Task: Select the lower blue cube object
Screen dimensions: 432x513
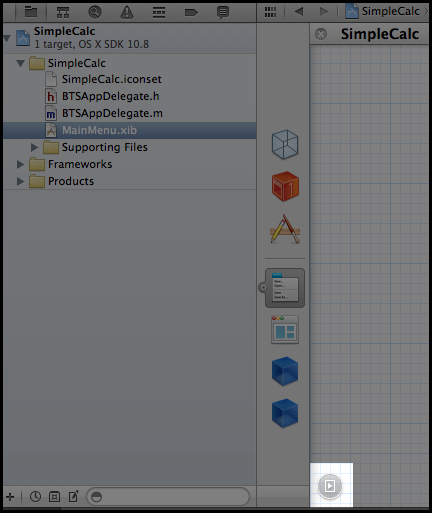Action: [285, 413]
